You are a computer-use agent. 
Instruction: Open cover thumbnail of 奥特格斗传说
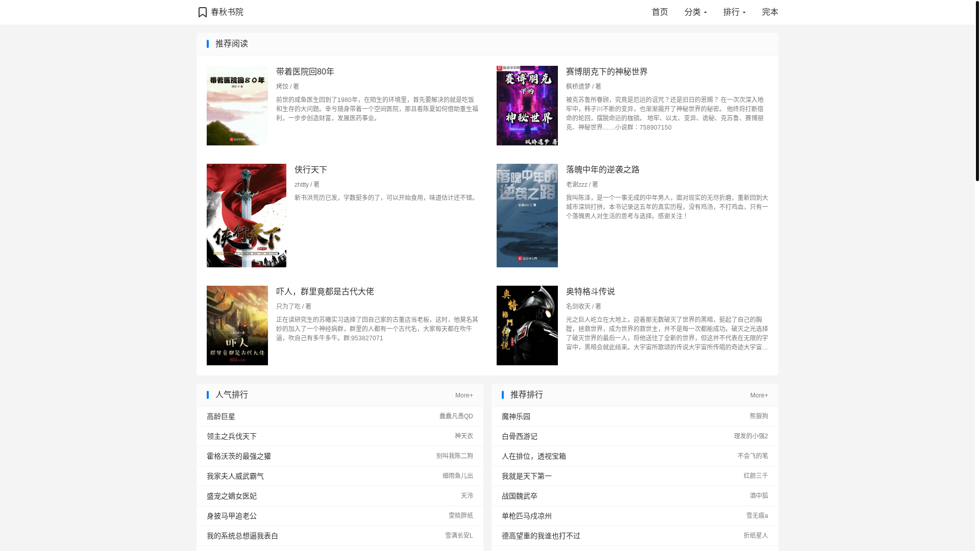(527, 325)
